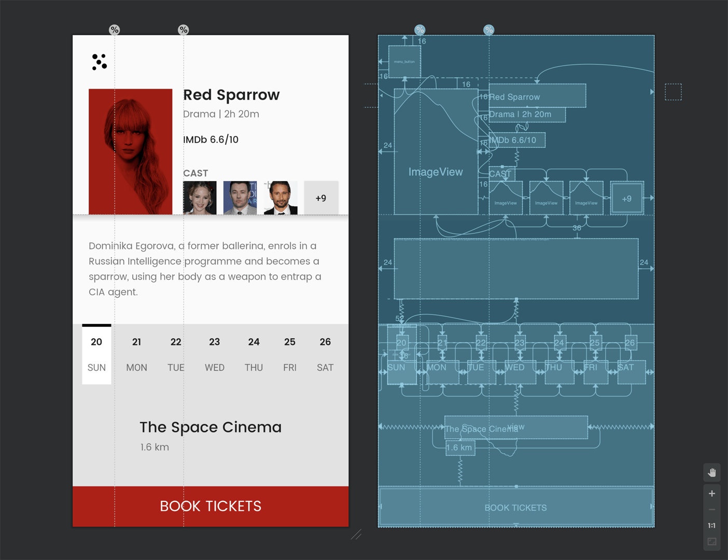Select second cast member photo
The image size is (728, 560).
point(240,198)
